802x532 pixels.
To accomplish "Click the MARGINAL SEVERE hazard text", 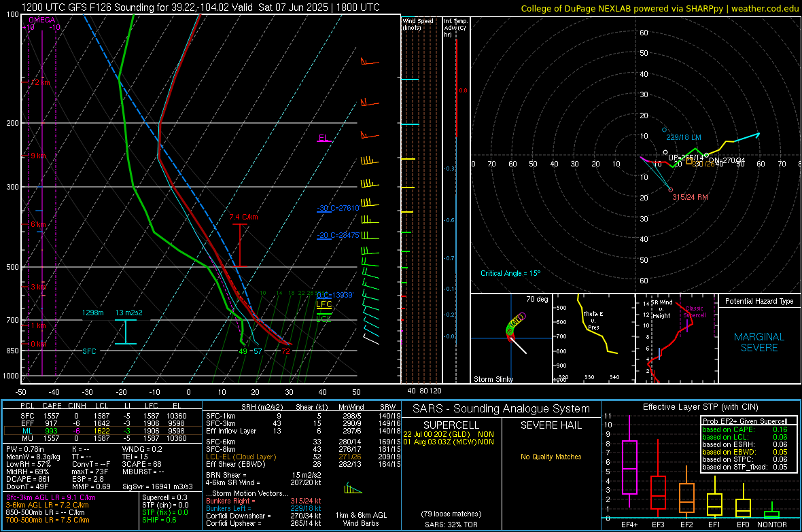I will tap(759, 342).
